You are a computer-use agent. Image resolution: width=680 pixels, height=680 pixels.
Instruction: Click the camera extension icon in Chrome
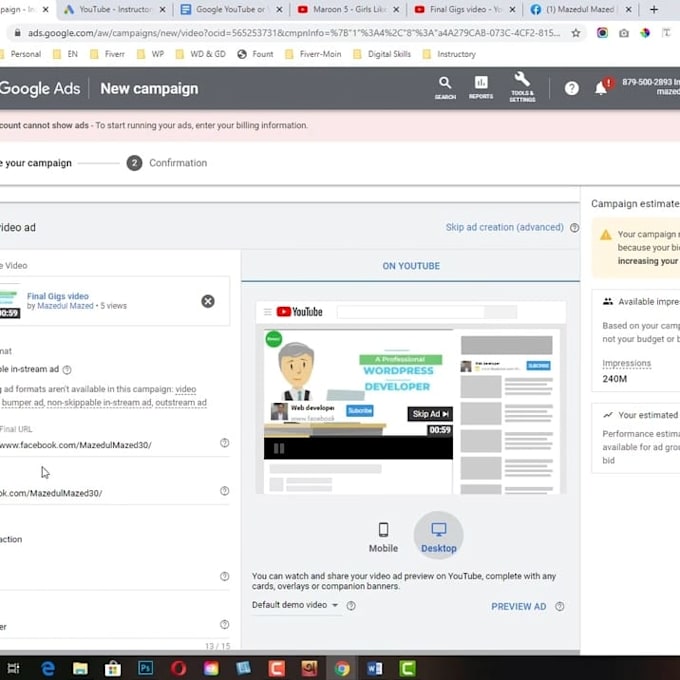(624, 33)
